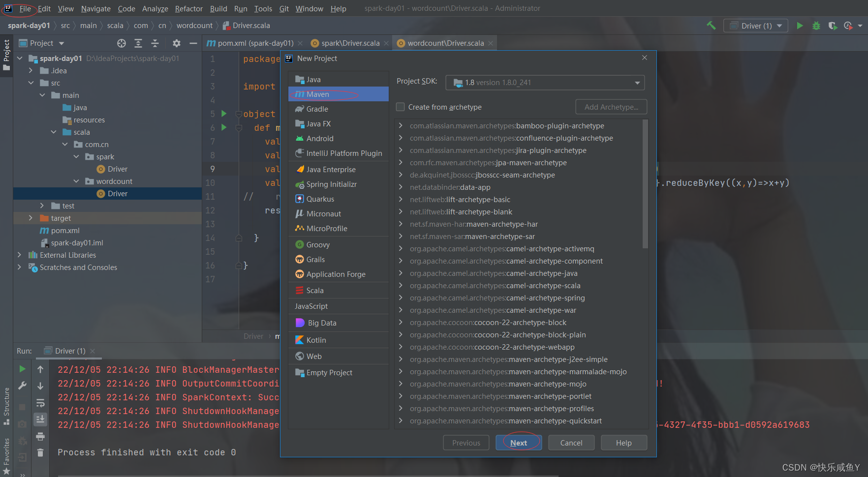
Task: Toggle scroll to end in Run console
Action: coord(40,419)
